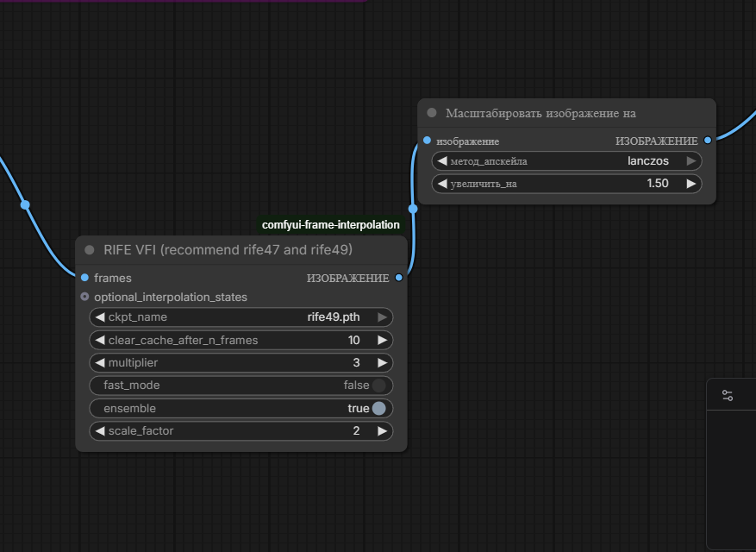Collapse the RIFE VFI node via its grey dot

89,250
